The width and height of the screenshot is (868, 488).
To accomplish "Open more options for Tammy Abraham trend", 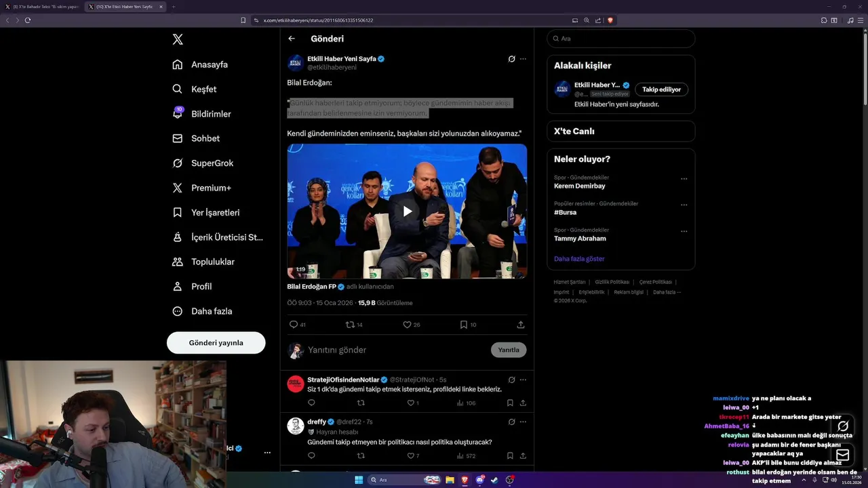I will click(x=684, y=231).
